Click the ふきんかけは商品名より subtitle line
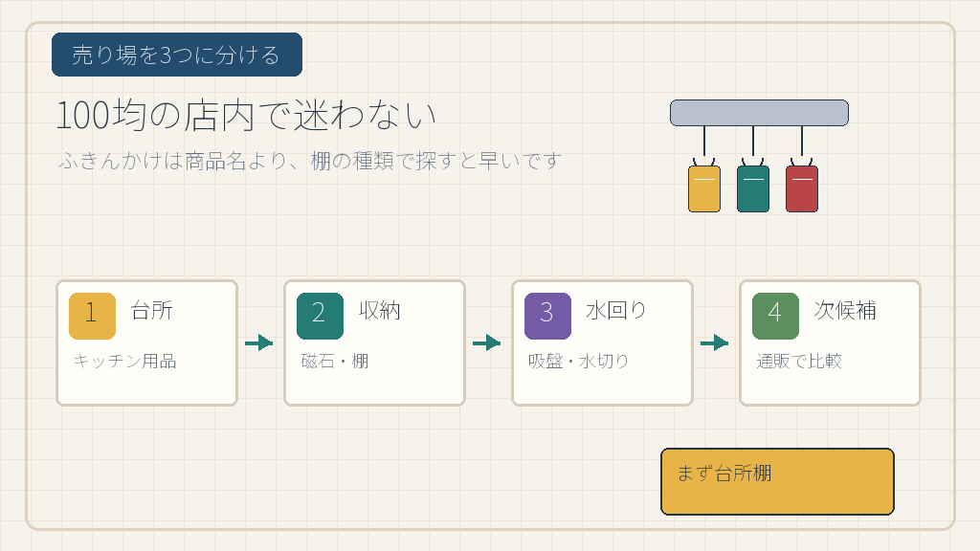Viewport: 980px width, 551px height. tap(309, 161)
